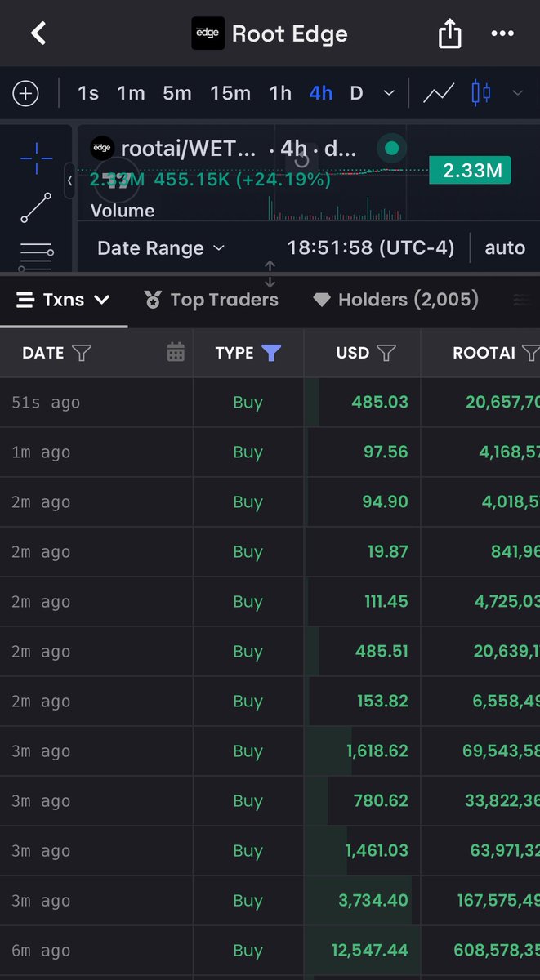Image resolution: width=540 pixels, height=980 pixels.
Task: Toggle auto scale on chart
Action: tap(505, 247)
